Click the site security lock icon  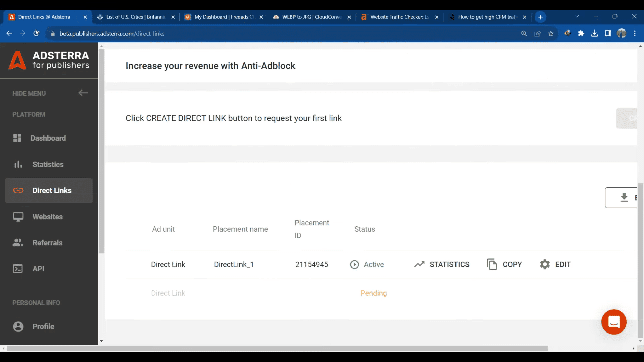[x=52, y=34]
